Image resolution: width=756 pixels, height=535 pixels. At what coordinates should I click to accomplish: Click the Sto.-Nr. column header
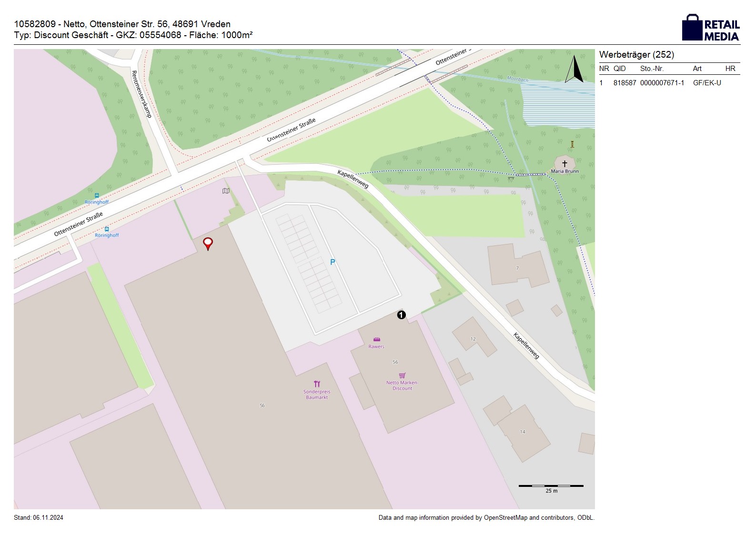click(652, 69)
